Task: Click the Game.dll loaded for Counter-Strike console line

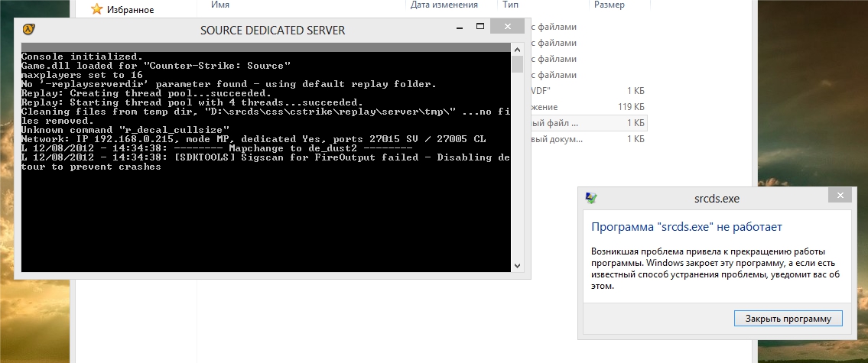Action: click(156, 66)
